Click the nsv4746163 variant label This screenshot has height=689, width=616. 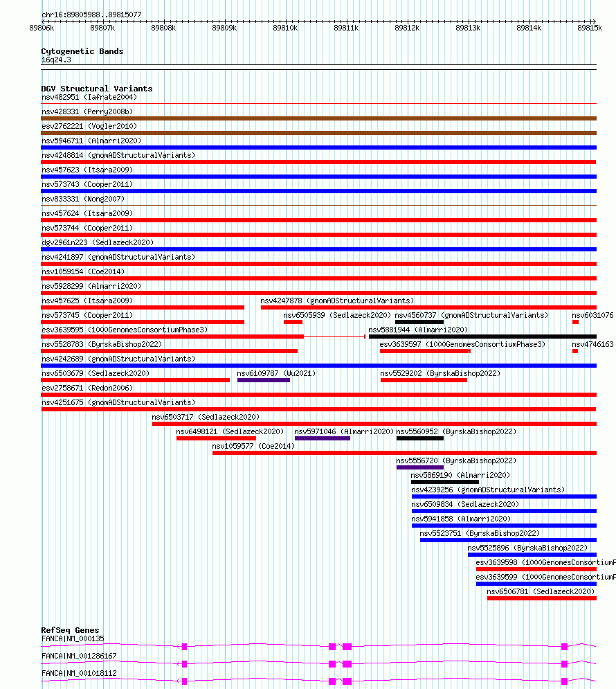point(592,343)
